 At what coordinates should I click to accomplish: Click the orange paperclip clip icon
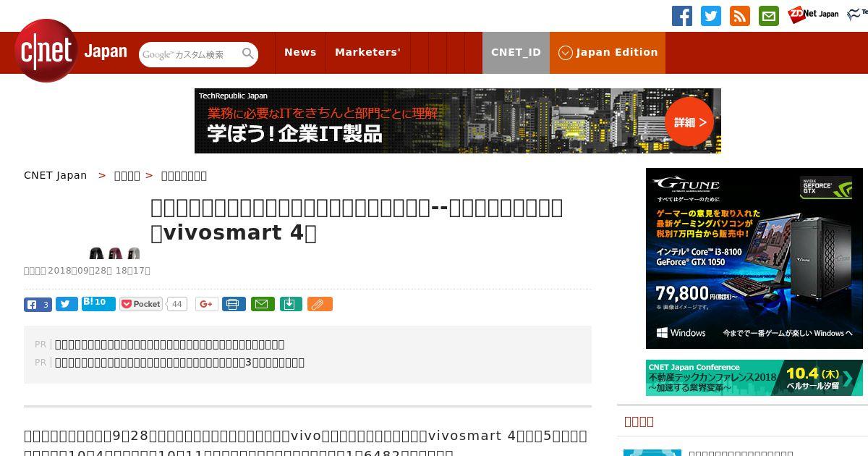[320, 304]
